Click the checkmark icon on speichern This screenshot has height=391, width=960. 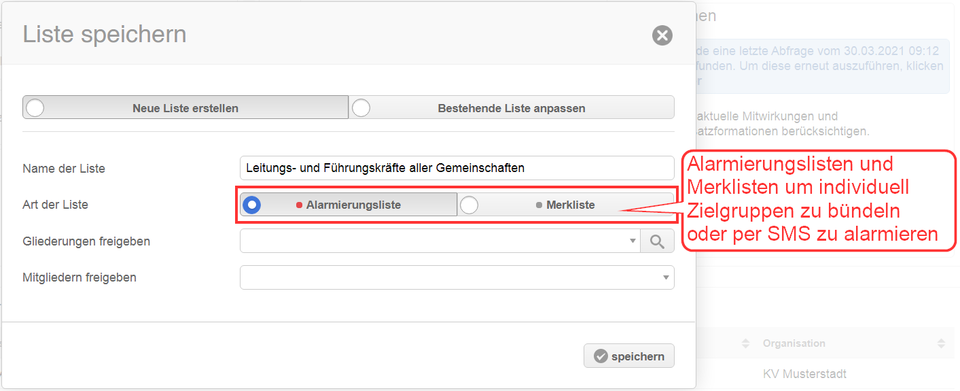pyautogui.click(x=600, y=356)
